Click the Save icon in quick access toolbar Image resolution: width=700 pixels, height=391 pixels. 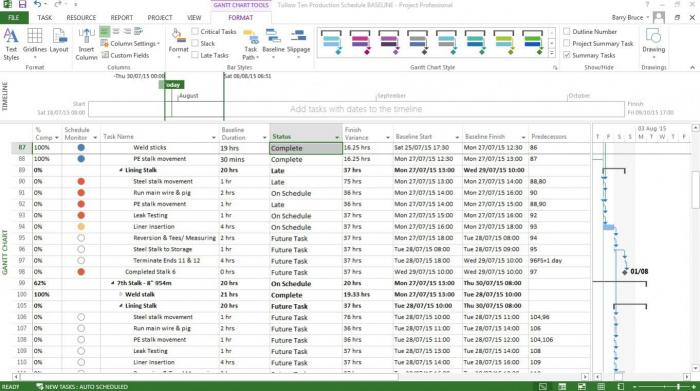(22, 4)
